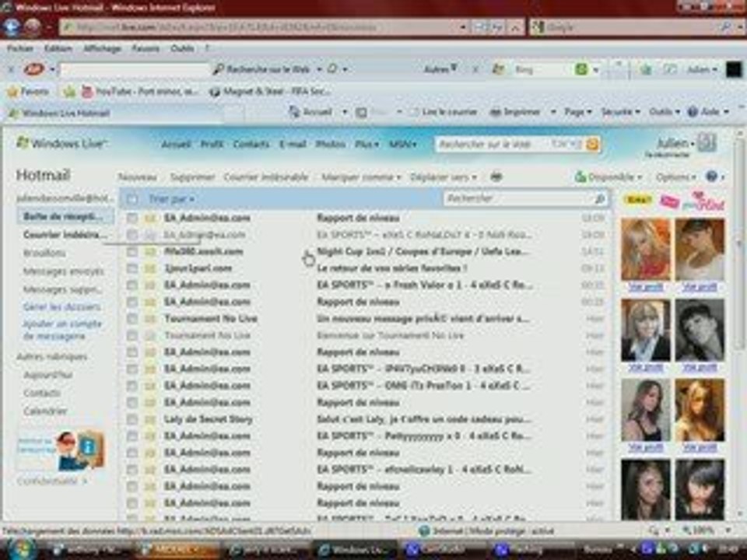Click the IE back navigation button
Screen dimensions: 747x560
click(x=12, y=27)
